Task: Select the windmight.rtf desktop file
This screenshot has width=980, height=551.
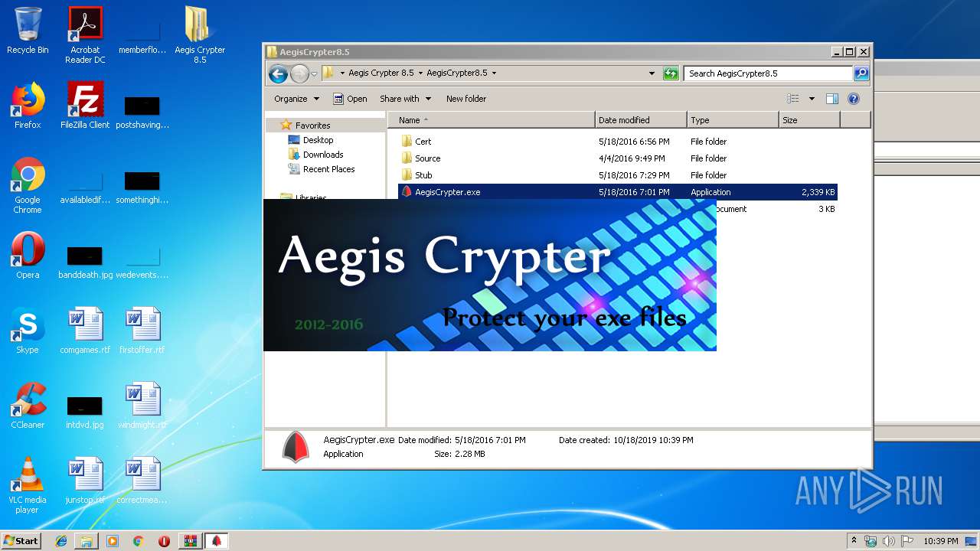Action: click(x=142, y=406)
